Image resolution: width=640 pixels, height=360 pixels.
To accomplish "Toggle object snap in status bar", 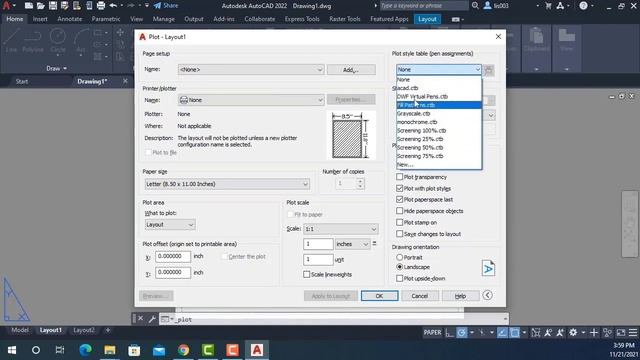I will point(515,333).
